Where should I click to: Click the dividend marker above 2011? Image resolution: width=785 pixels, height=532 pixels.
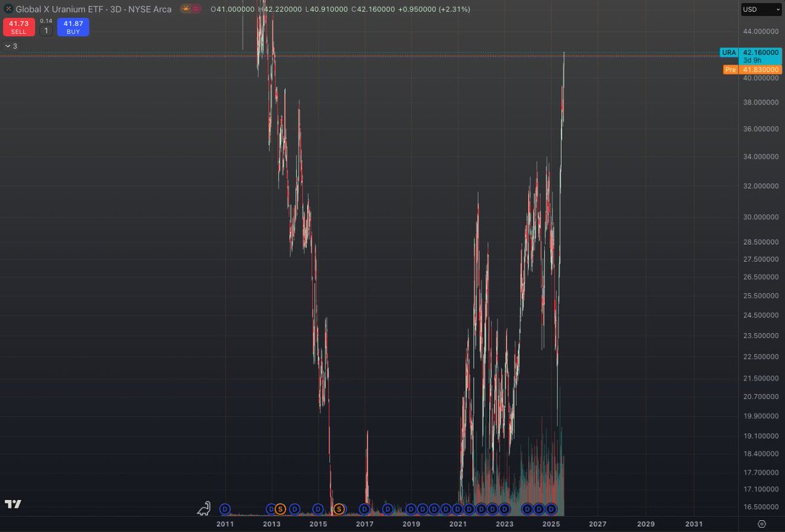(225, 508)
